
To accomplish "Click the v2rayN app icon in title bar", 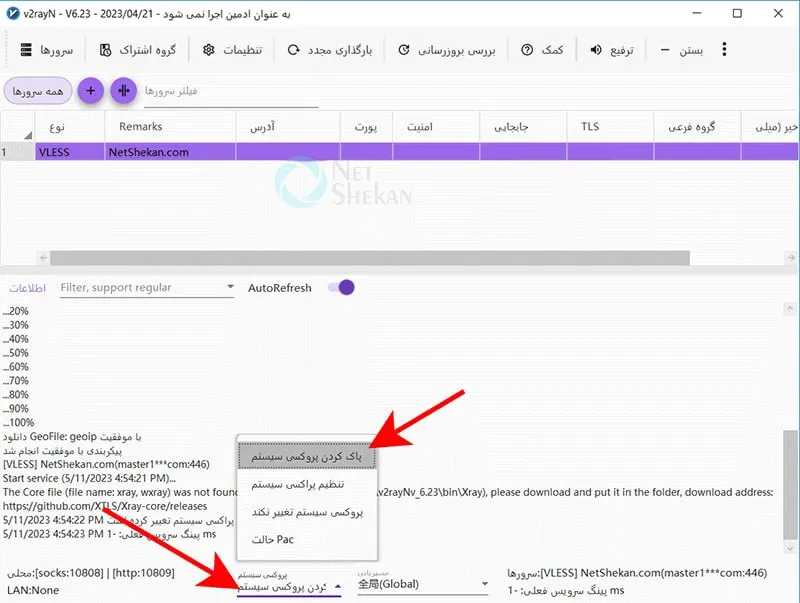I will pos(13,14).
